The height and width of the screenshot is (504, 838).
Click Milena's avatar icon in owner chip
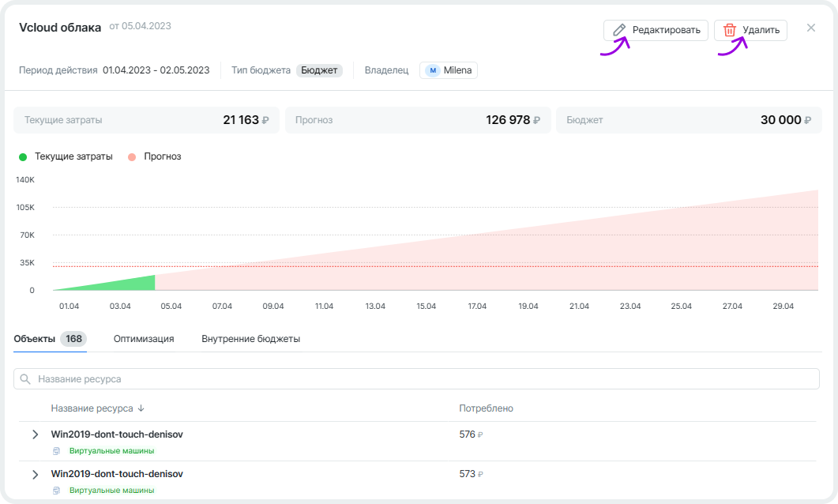tap(432, 70)
